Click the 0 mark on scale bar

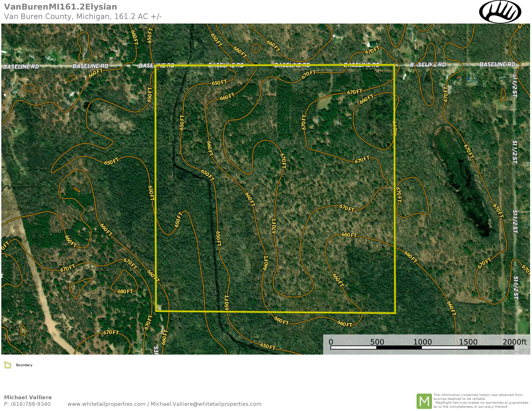pos(331,342)
